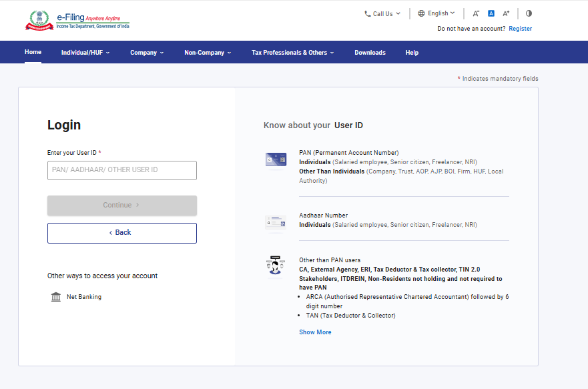
Task: Expand the Individual/HUF menu
Action: pyautogui.click(x=85, y=53)
